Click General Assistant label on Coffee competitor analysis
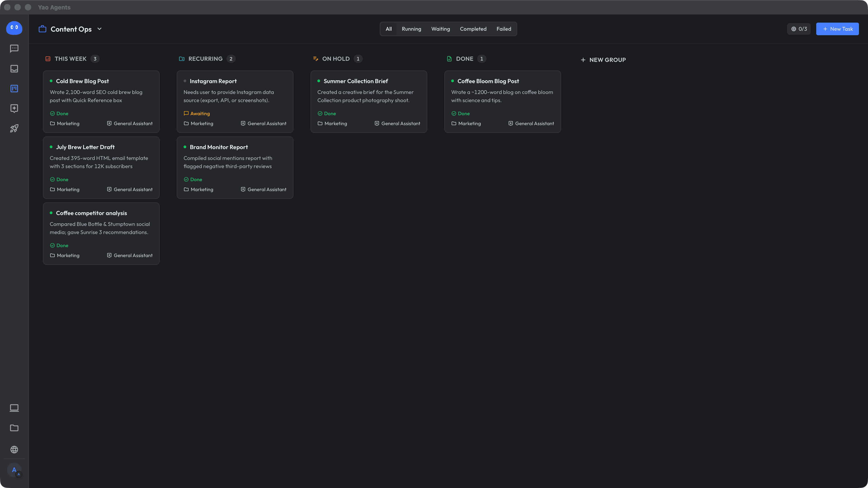The image size is (868, 488). 133,255
